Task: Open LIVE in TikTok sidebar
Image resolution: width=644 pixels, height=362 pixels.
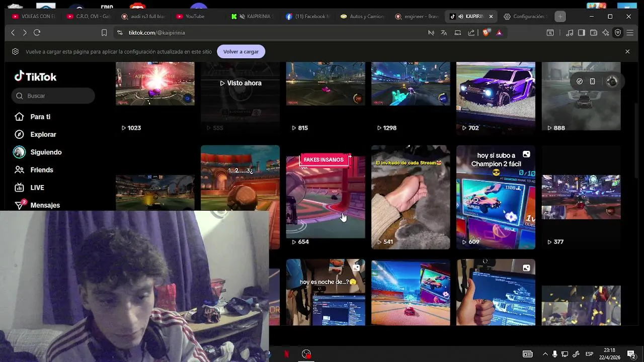Action: [x=30, y=188]
